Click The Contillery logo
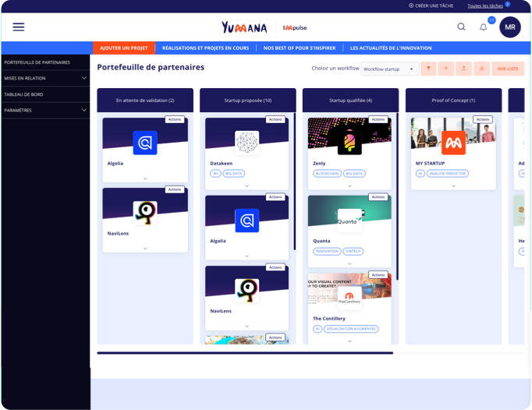 (x=349, y=298)
